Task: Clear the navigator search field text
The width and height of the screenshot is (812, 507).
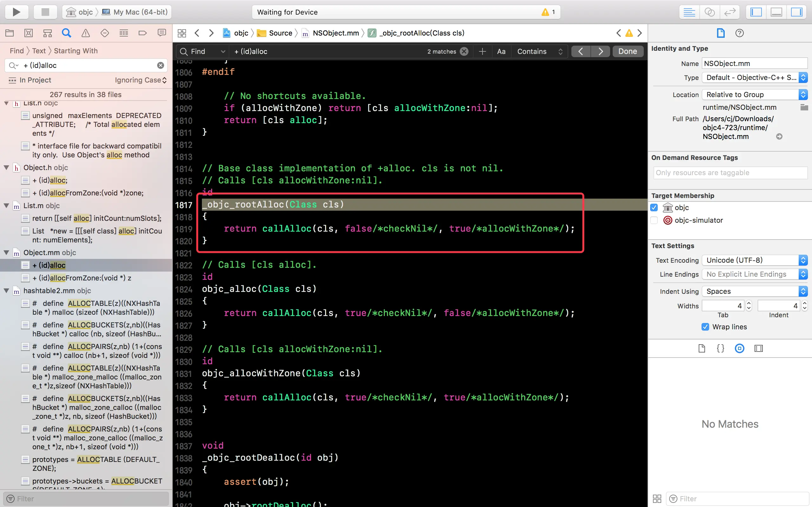Action: pos(161,65)
